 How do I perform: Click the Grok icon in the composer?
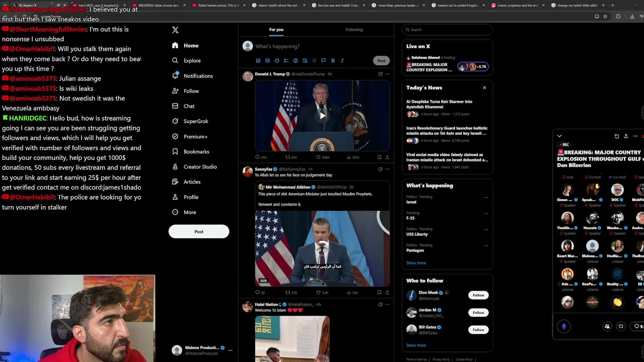tap(277, 61)
